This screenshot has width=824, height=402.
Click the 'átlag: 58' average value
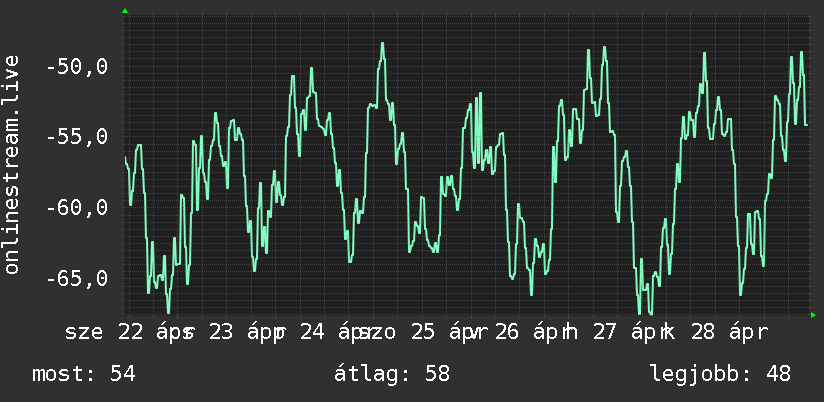pos(392,374)
